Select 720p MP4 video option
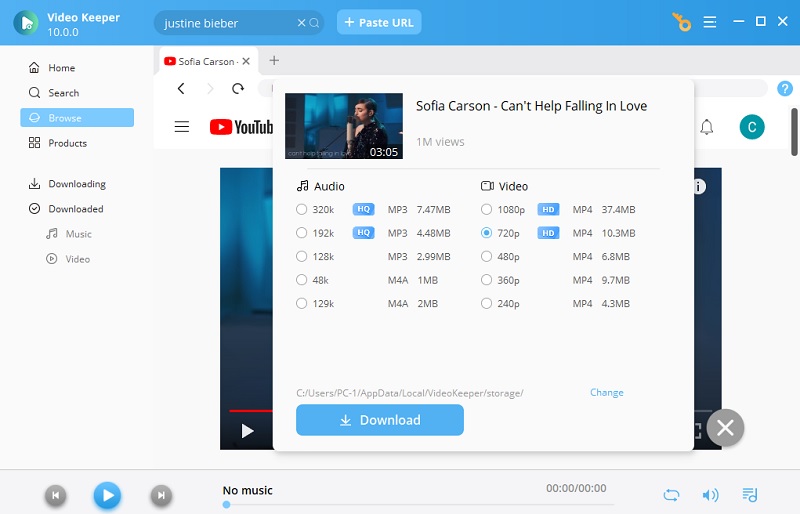Screen dimensions: 800x514 tap(486, 233)
